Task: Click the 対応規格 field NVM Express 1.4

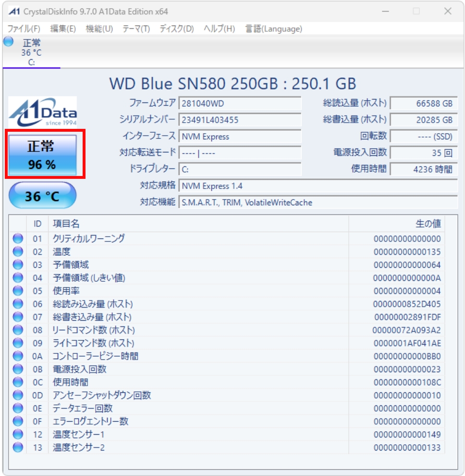Action: pyautogui.click(x=318, y=186)
